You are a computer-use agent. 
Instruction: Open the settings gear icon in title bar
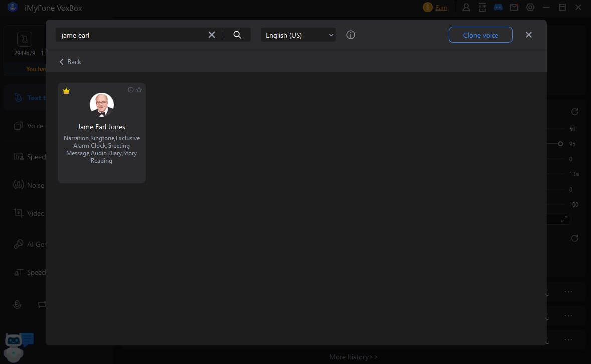530,7
